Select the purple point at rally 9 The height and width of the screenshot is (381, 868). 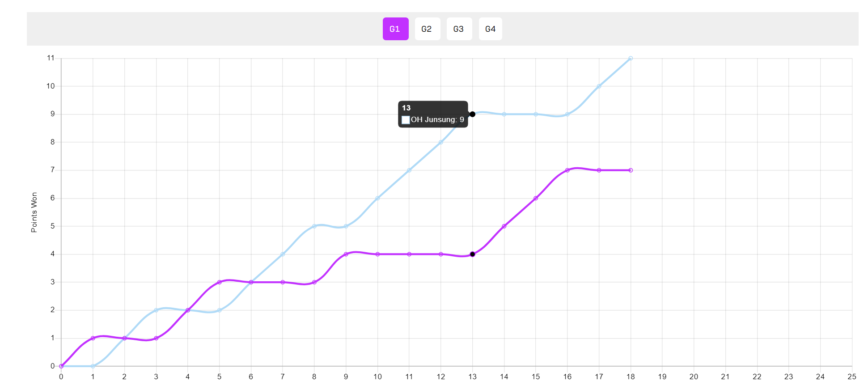pyautogui.click(x=346, y=254)
